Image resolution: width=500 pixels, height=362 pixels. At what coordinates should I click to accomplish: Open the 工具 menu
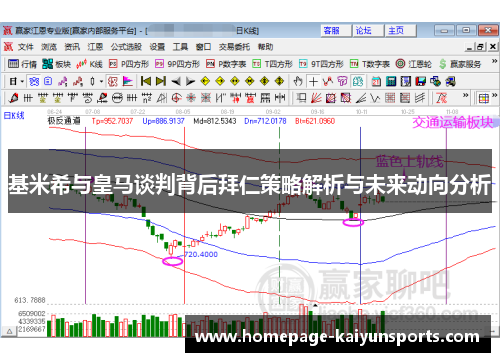180,47
